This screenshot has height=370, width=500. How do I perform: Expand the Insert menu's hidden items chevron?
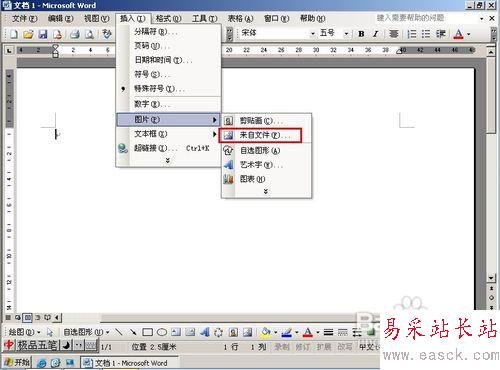[x=168, y=161]
